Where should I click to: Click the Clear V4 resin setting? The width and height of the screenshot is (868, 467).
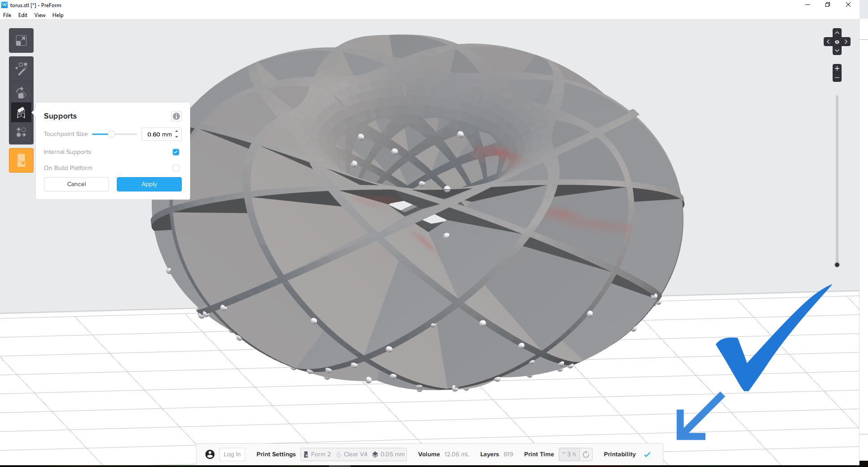352,454
